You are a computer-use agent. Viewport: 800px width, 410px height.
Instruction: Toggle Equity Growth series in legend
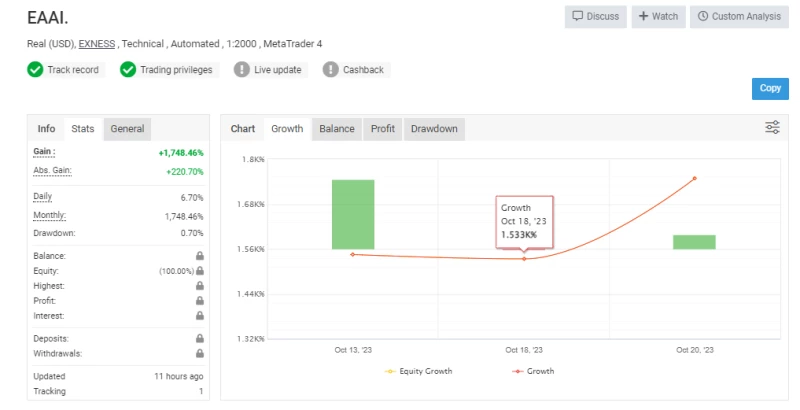[418, 371]
